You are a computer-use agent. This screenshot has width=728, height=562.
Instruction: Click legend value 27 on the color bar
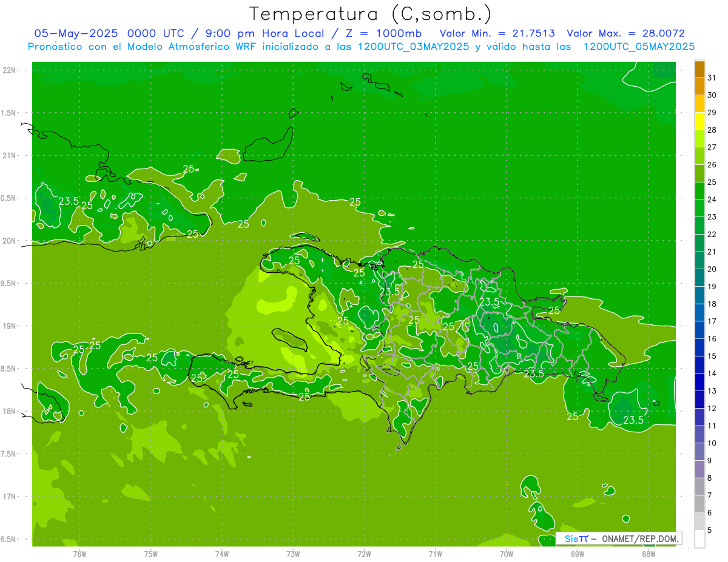(712, 147)
